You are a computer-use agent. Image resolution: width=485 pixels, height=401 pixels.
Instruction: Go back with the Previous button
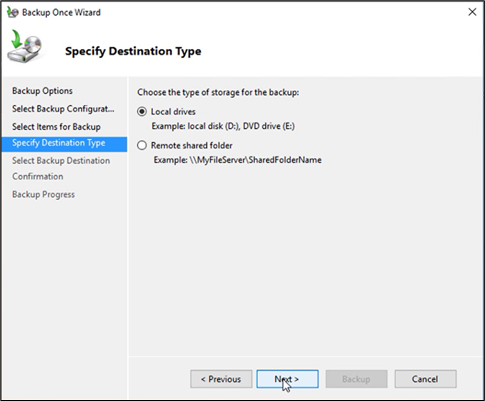click(x=221, y=379)
